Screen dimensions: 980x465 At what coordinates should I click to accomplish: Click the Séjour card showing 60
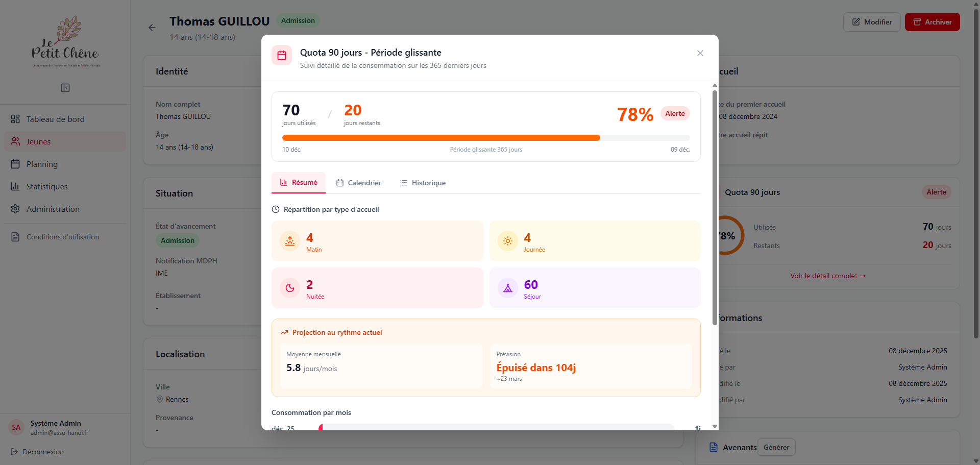point(595,288)
